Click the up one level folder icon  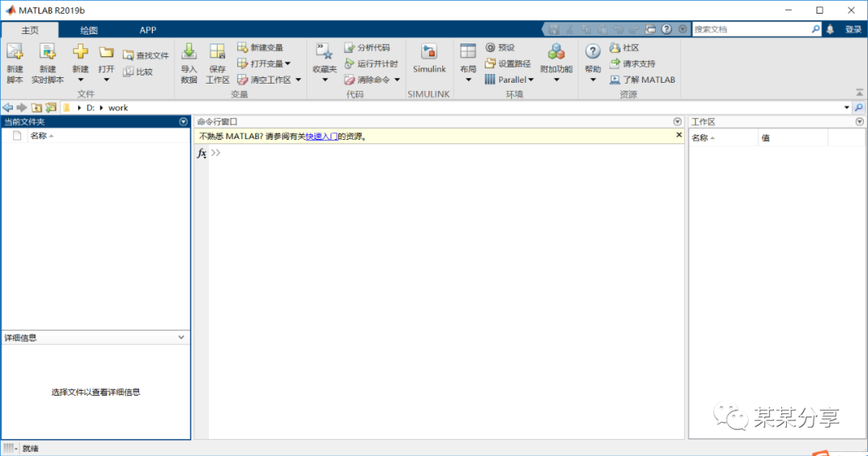click(x=36, y=108)
